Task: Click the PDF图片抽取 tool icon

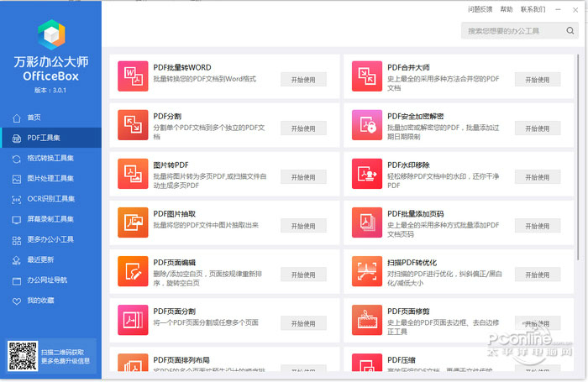Action: [x=133, y=222]
